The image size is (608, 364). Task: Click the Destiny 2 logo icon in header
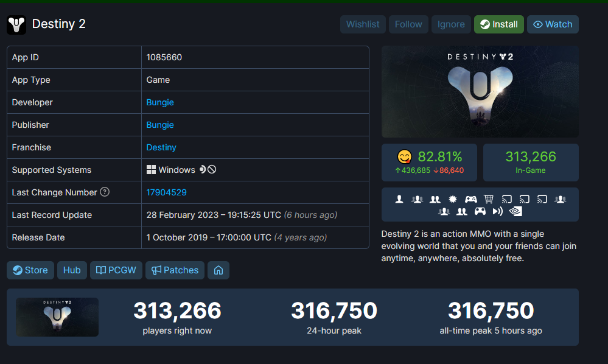[x=16, y=24]
